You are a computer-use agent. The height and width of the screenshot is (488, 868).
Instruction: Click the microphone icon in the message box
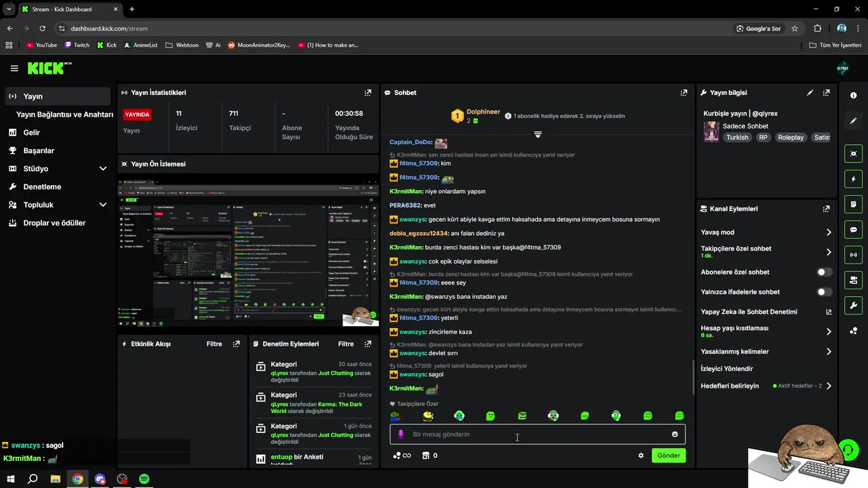tap(401, 434)
